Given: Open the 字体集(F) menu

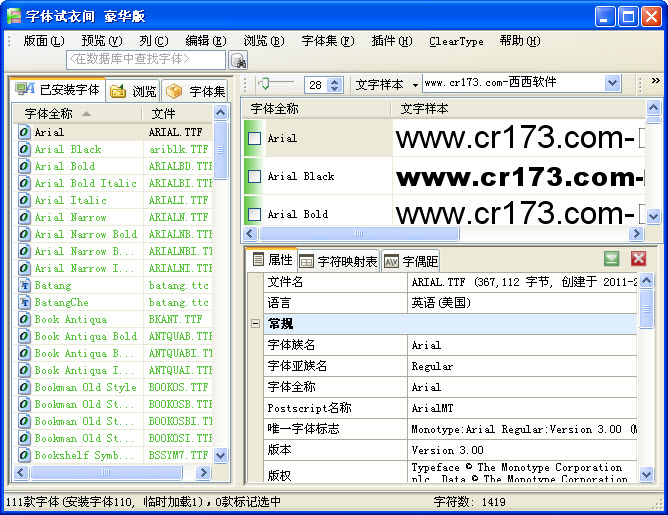Looking at the screenshot, I should pos(328,41).
